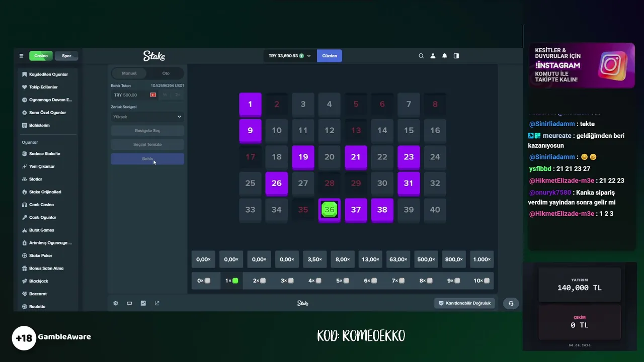644x362 pixels.
Task: Click the Stake logo in header
Action: [154, 56]
